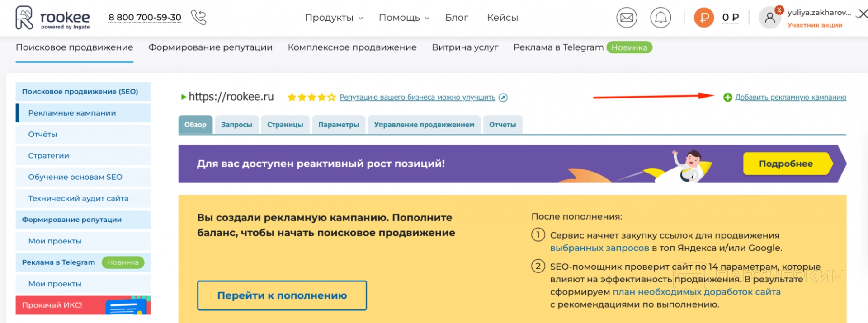Click the user profile avatar icon
868x323 pixels.
tap(769, 18)
